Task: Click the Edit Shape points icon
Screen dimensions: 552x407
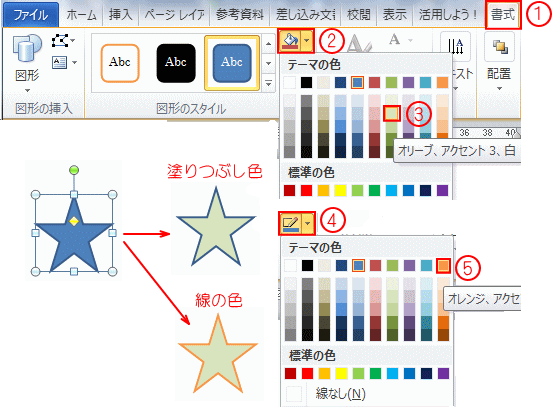Action: [x=60, y=40]
